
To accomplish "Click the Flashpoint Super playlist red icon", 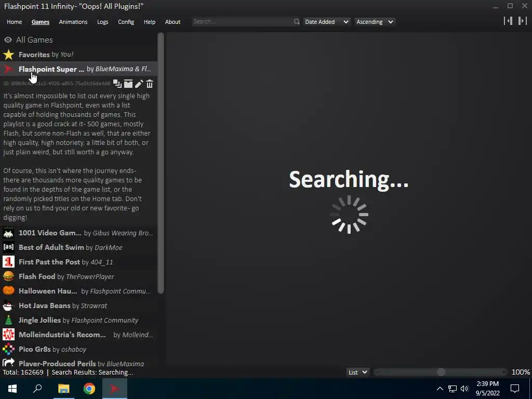I will point(8,69).
